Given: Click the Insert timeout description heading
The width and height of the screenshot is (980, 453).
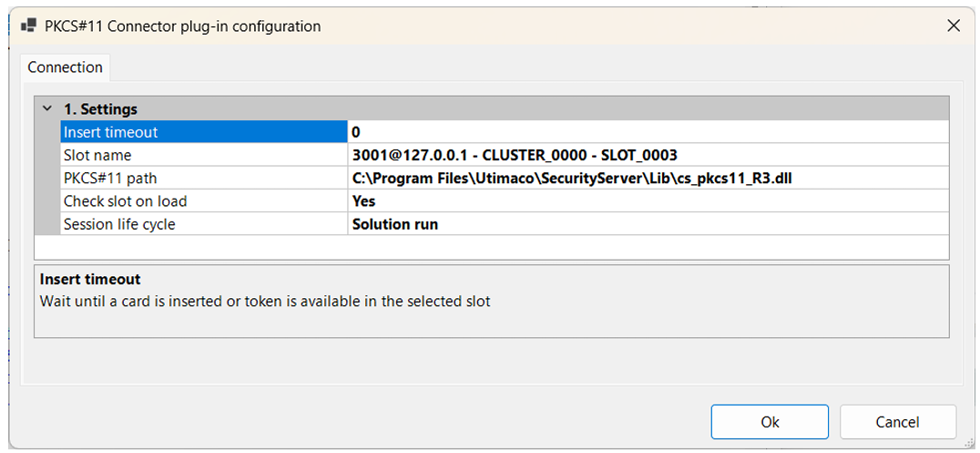Looking at the screenshot, I should 90,279.
